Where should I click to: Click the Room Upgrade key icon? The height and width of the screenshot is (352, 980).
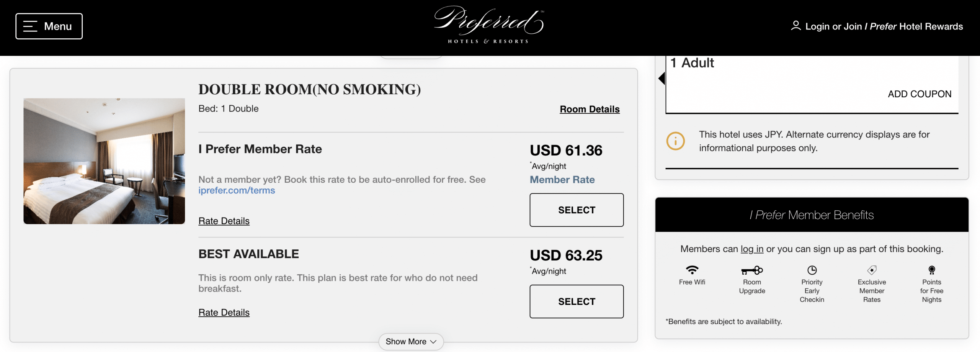coord(752,270)
